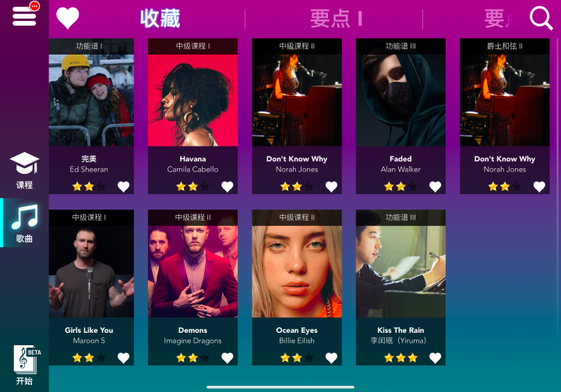The height and width of the screenshot is (392, 561).
Task: Toggle heart on Kiss The Rain card
Action: pyautogui.click(x=435, y=358)
